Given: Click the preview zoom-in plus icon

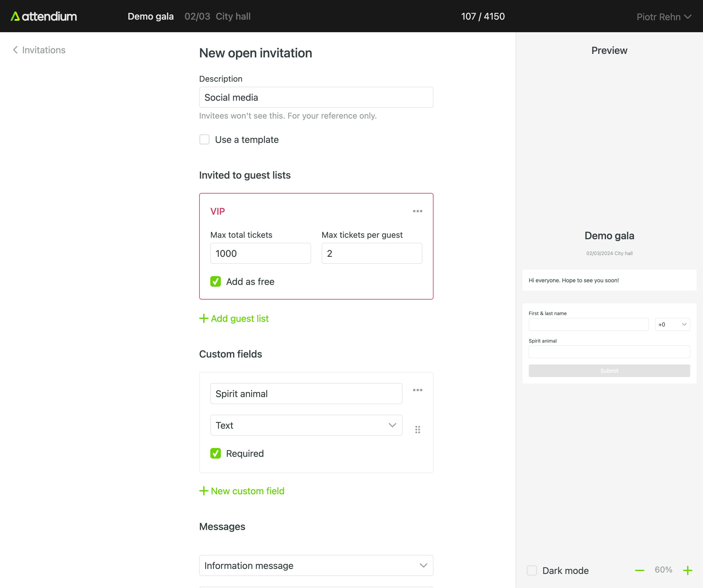Looking at the screenshot, I should [687, 570].
